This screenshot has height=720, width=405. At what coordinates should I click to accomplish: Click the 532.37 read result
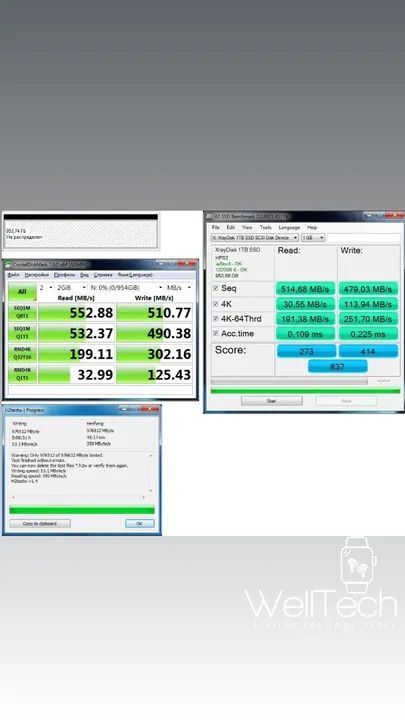(76, 333)
